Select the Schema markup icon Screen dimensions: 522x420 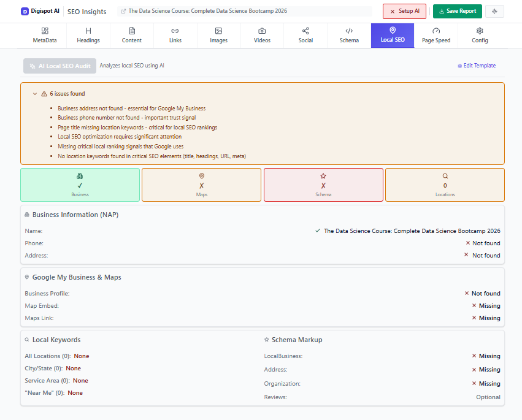tap(349, 35)
